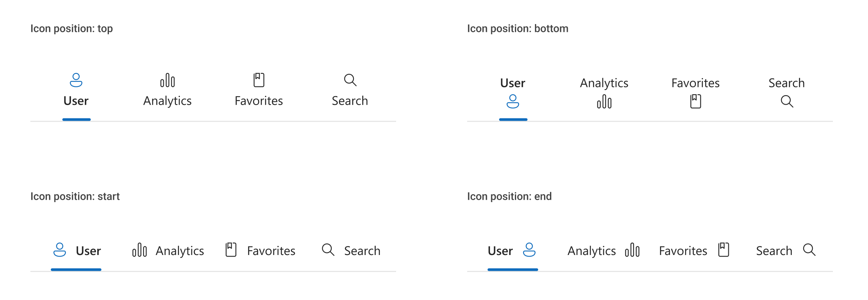The height and width of the screenshot is (300, 868).
Task: Click the bookmark icon above Favorites
Action: tap(259, 80)
